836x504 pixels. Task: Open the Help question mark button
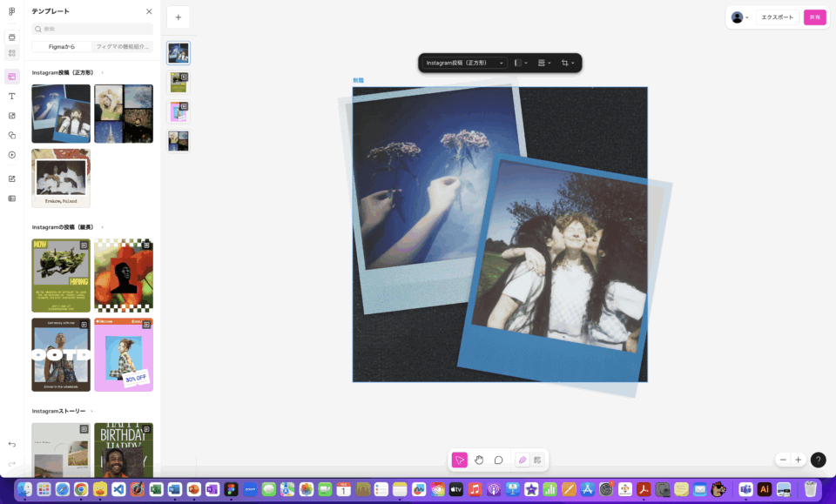[x=818, y=460]
